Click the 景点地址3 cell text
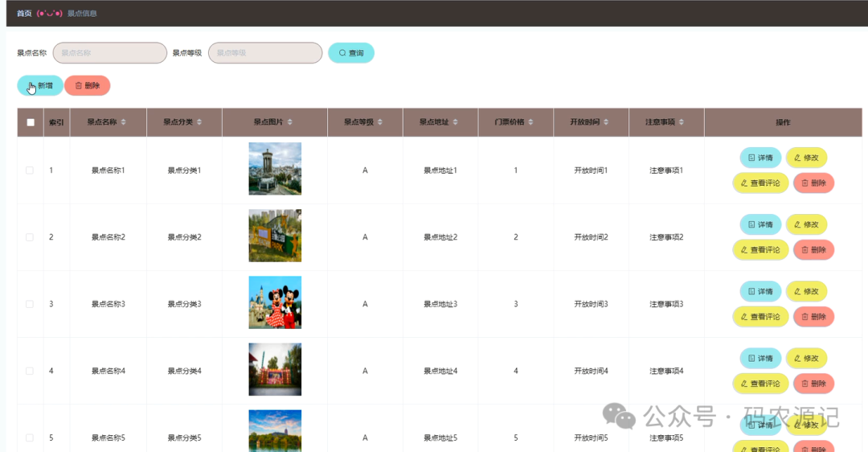The image size is (868, 452). [x=440, y=304]
